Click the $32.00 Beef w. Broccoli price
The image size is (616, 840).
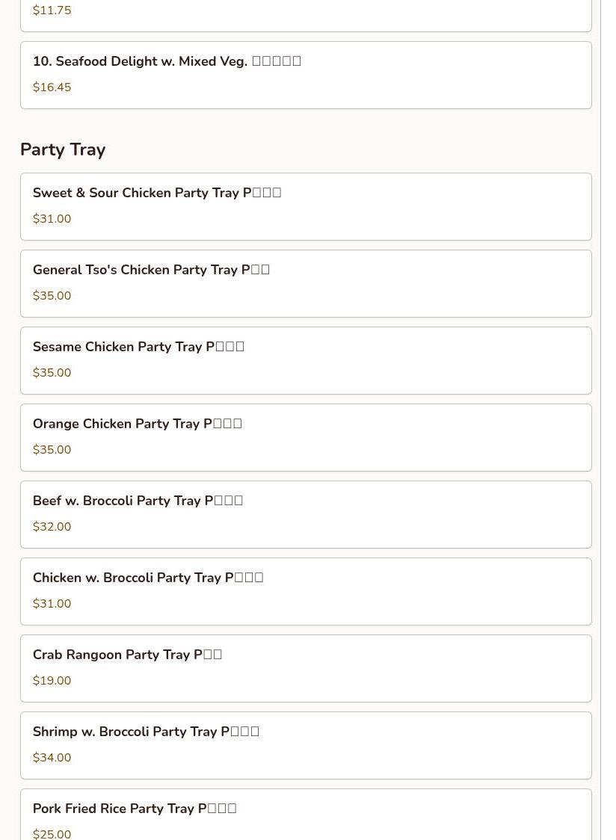click(52, 527)
